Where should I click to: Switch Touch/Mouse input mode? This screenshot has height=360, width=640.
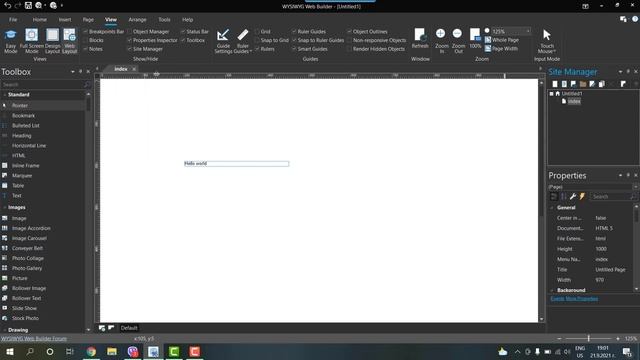pyautogui.click(x=547, y=41)
